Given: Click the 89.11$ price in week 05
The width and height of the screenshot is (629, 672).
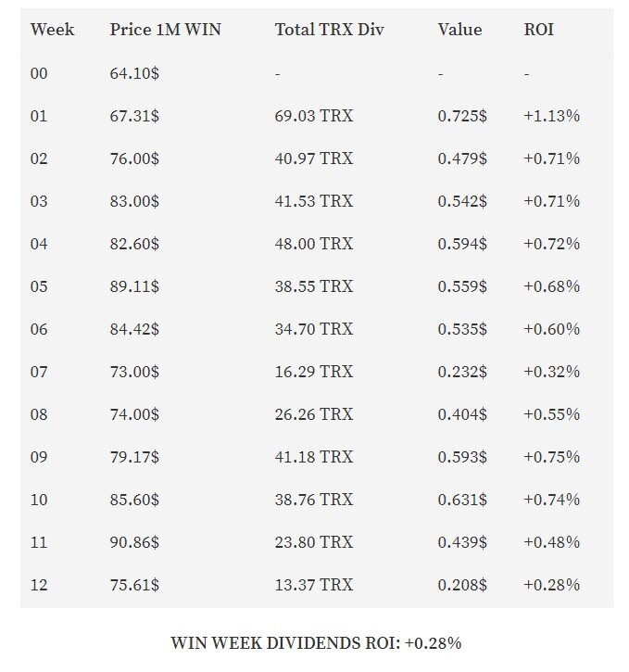Looking at the screenshot, I should click(134, 286).
